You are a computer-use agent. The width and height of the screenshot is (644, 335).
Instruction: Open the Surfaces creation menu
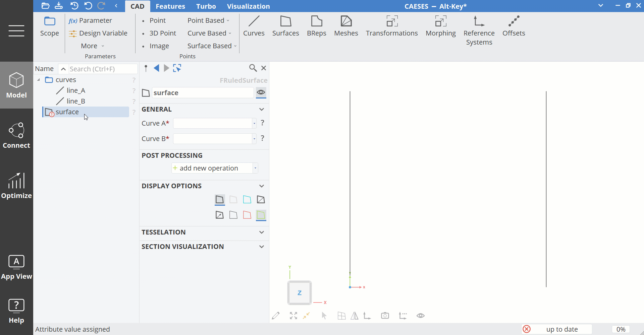286,26
